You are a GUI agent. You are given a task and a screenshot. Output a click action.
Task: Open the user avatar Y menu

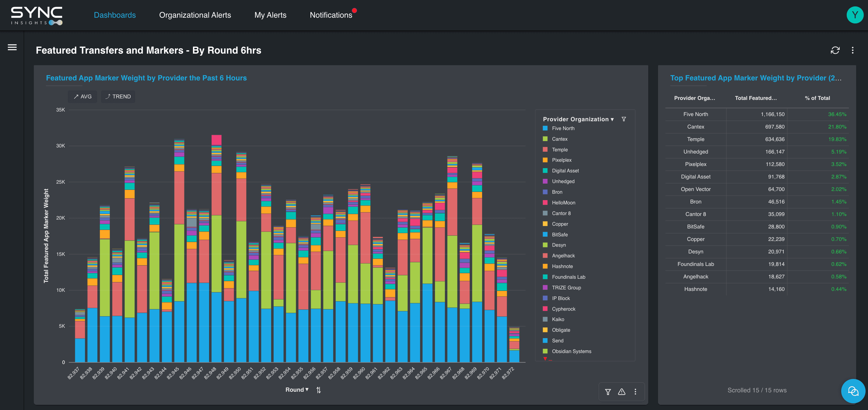click(855, 15)
